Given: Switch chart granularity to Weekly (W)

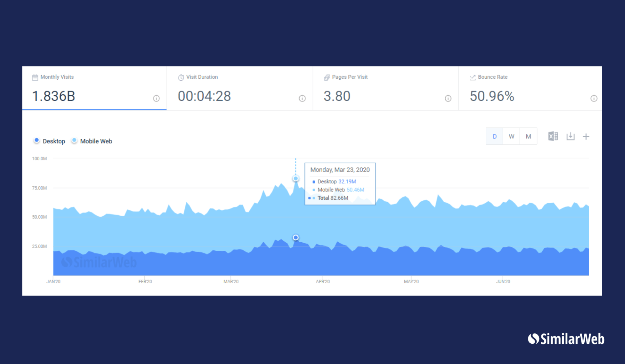Looking at the screenshot, I should tap(511, 136).
